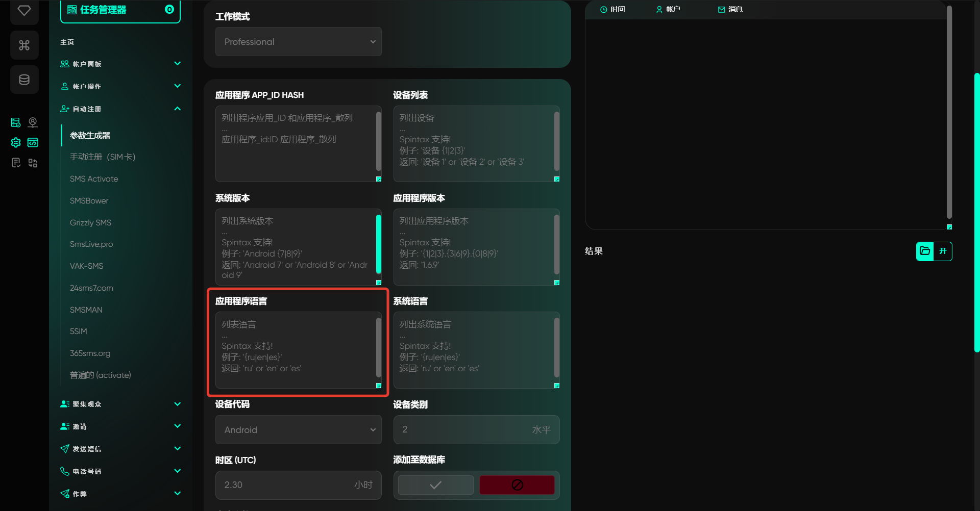This screenshot has height=511, width=980.
Task: Enable 添加至数据库 with the checkmark button
Action: (435, 485)
